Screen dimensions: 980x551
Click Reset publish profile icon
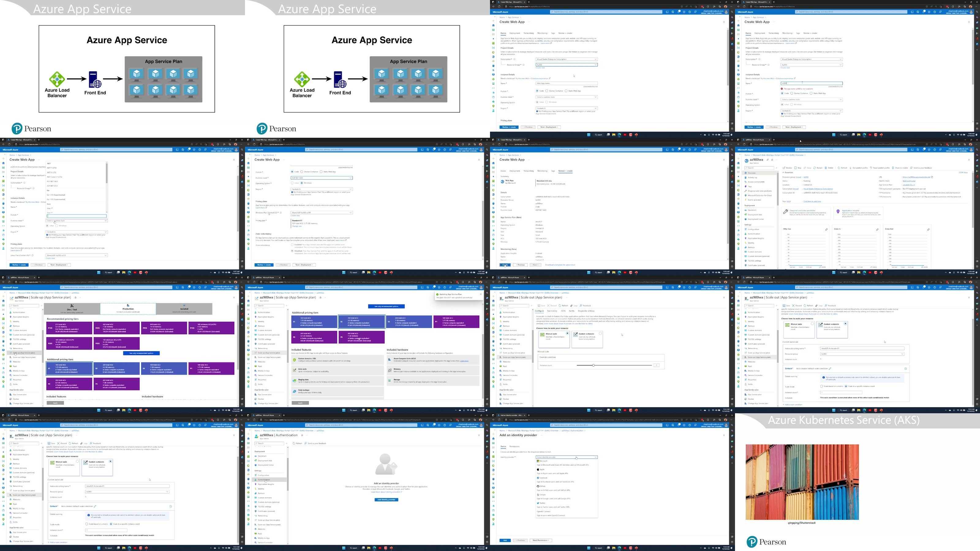pyautogui.click(x=871, y=168)
